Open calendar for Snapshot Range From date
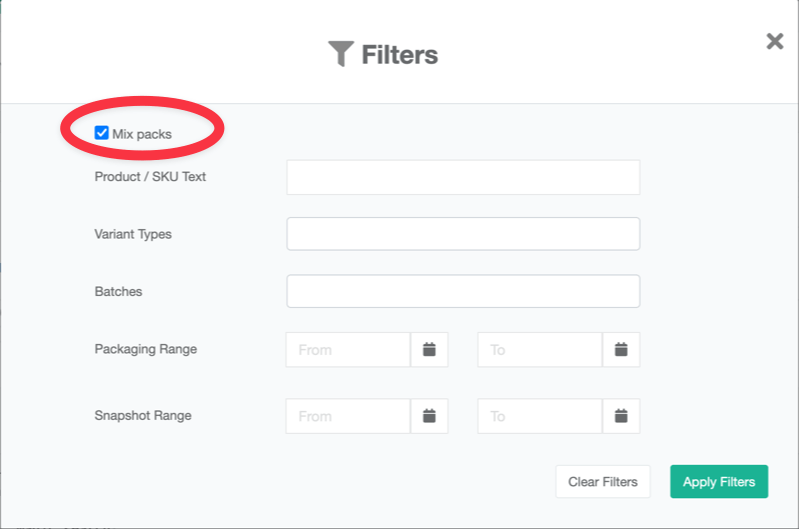This screenshot has width=799, height=529. click(429, 416)
